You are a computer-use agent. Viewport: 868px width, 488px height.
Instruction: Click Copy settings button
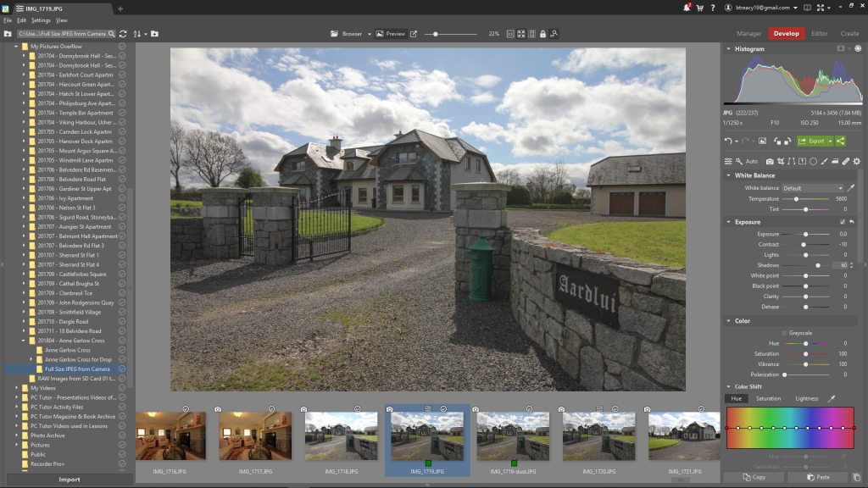(754, 477)
